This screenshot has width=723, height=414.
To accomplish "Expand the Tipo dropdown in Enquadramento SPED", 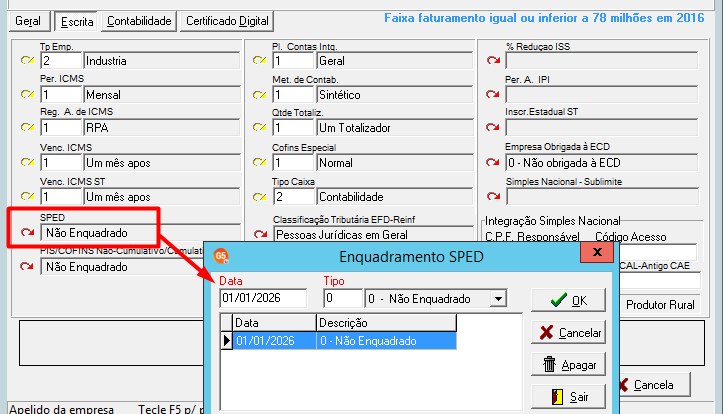I will click(498, 299).
